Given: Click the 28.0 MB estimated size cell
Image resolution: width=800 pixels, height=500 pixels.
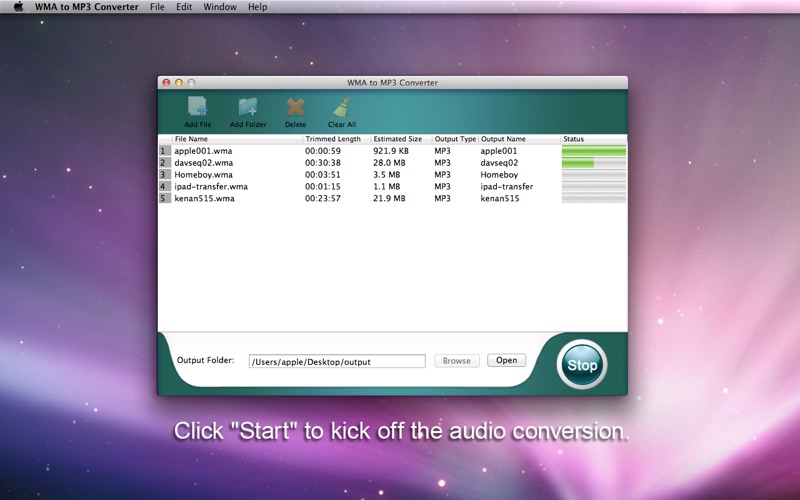Looking at the screenshot, I should point(389,163).
